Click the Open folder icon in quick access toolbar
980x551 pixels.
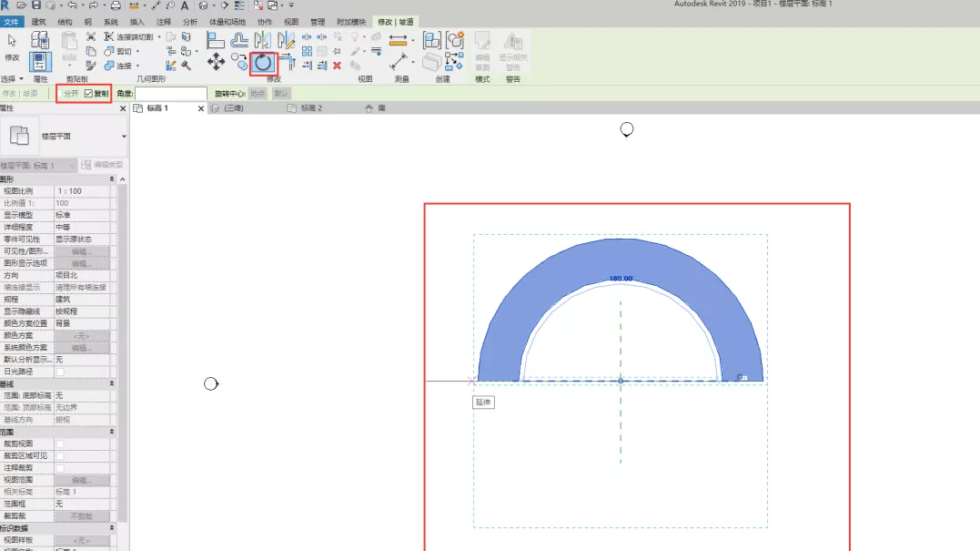[22, 5]
